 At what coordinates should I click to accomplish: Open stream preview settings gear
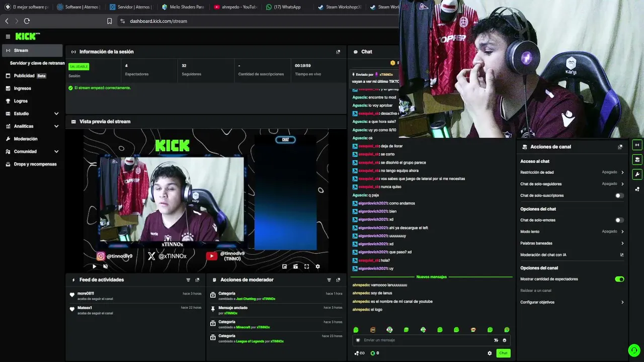click(317, 266)
